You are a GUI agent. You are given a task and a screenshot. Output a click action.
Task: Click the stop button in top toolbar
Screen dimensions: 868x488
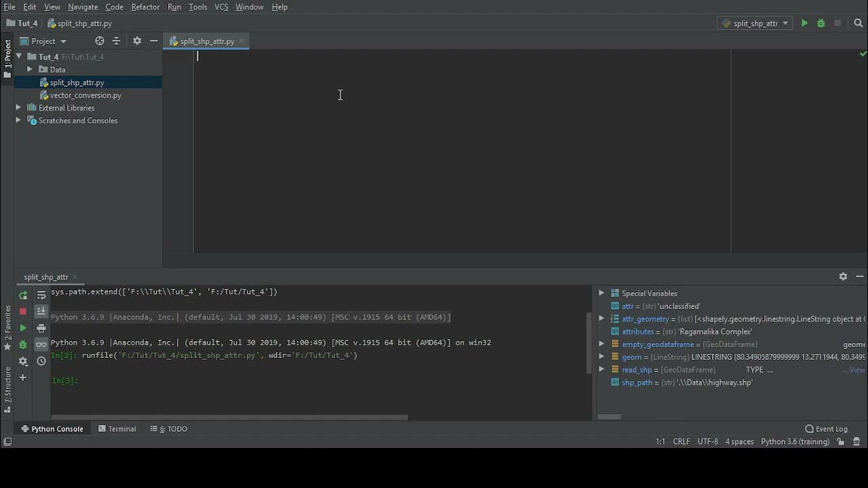(837, 23)
